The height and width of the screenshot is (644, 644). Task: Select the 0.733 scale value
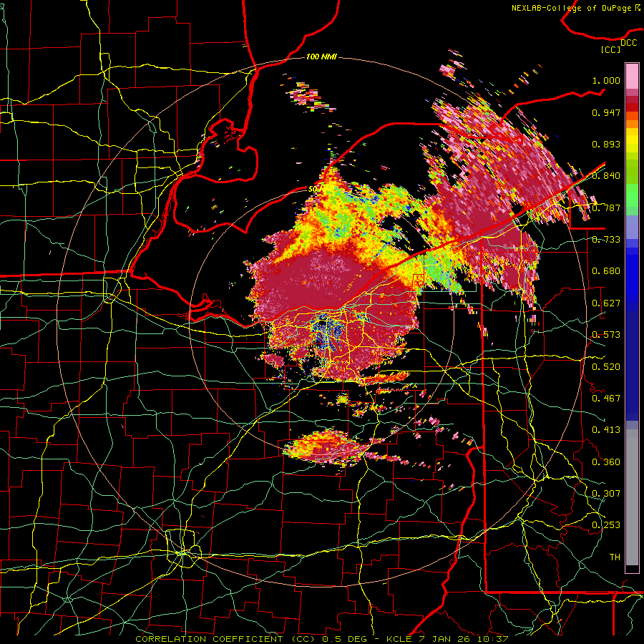[606, 240]
